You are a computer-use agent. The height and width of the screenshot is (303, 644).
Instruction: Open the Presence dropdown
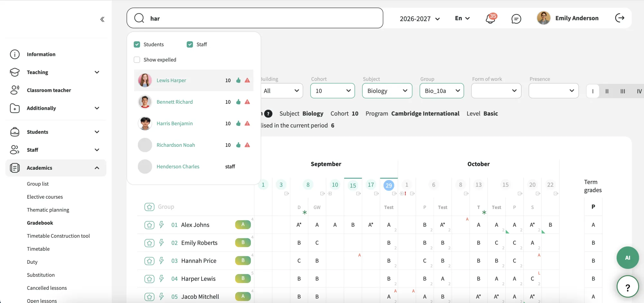pyautogui.click(x=554, y=91)
